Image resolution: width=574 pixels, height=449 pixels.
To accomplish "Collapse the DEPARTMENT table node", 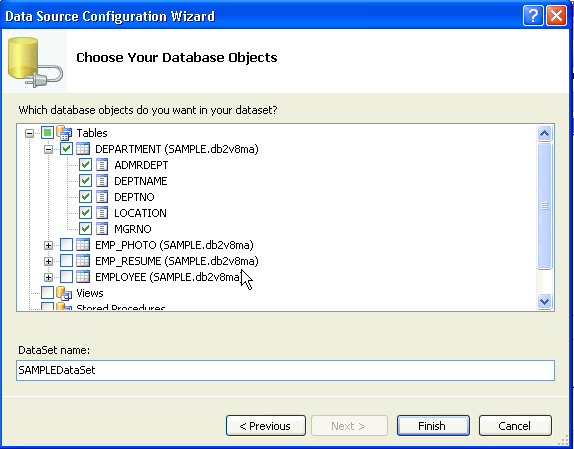I will (x=48, y=149).
